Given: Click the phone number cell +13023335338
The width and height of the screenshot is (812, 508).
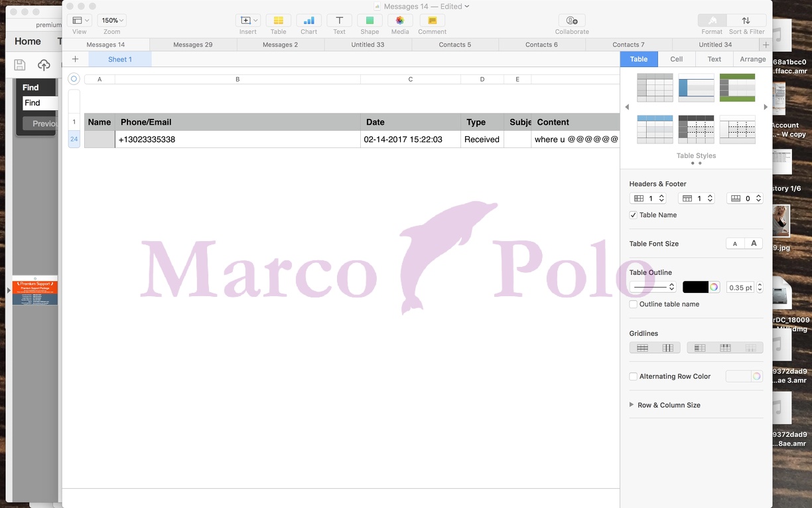Looking at the screenshot, I should (x=237, y=139).
